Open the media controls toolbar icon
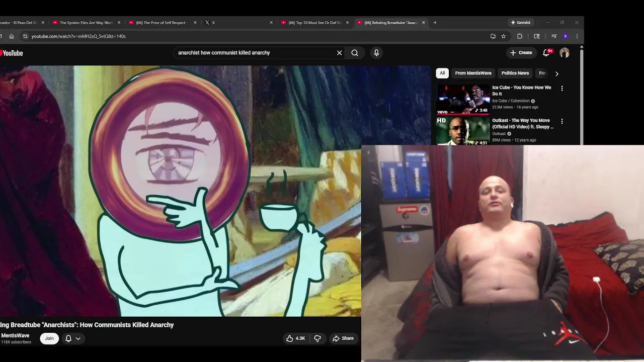Screen dimensions: 644x362 554,36
